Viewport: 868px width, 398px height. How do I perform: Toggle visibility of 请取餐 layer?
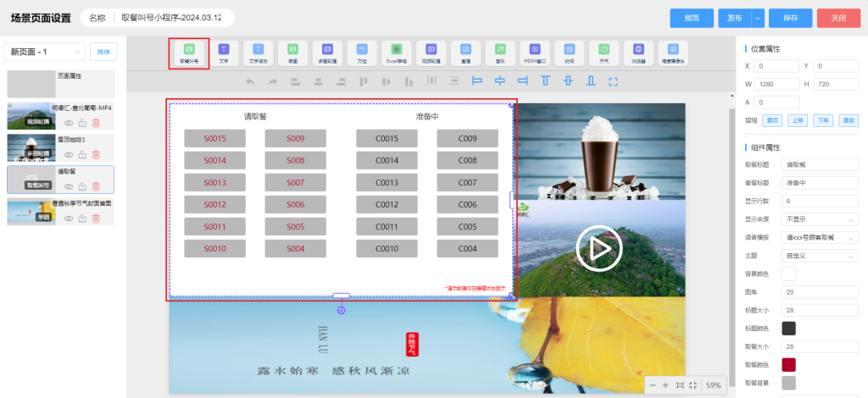69,186
